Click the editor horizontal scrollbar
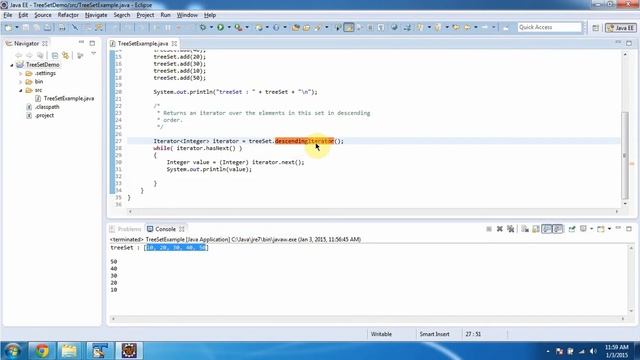Viewport: 640px width, 360px height. pos(373,211)
